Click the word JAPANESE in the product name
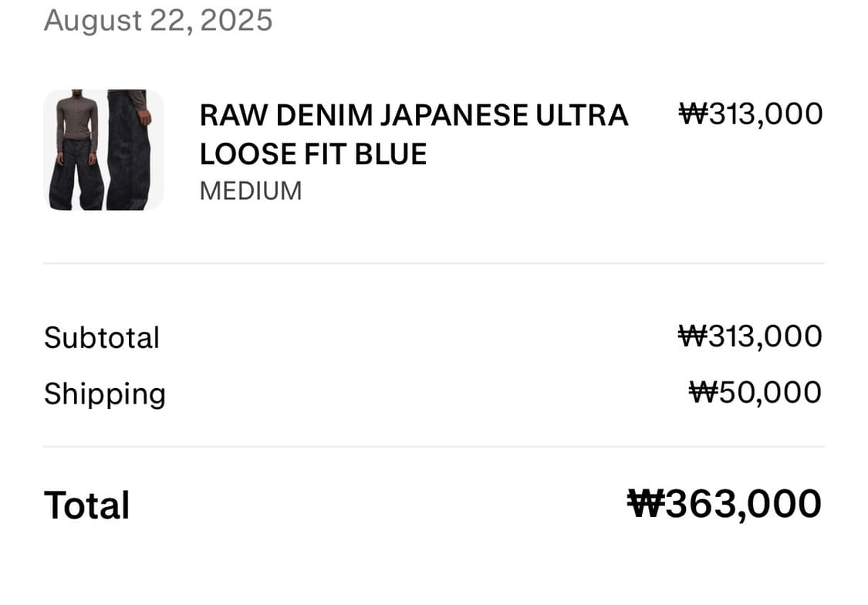Screen dimensions: 868x605 point(454,115)
